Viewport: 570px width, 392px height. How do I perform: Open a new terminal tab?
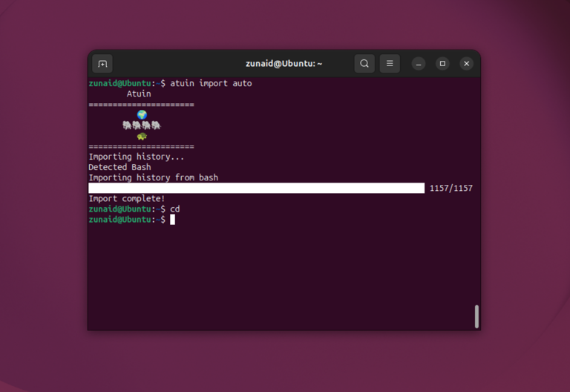click(x=102, y=64)
